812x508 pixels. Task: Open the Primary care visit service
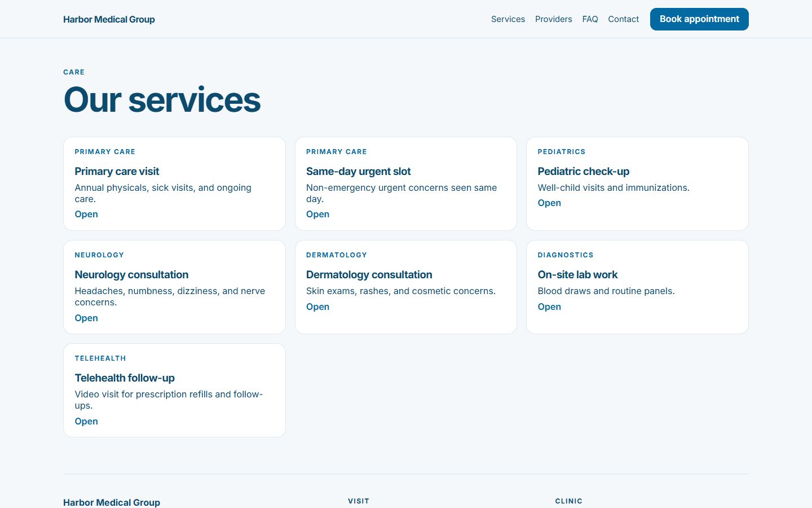tap(86, 214)
